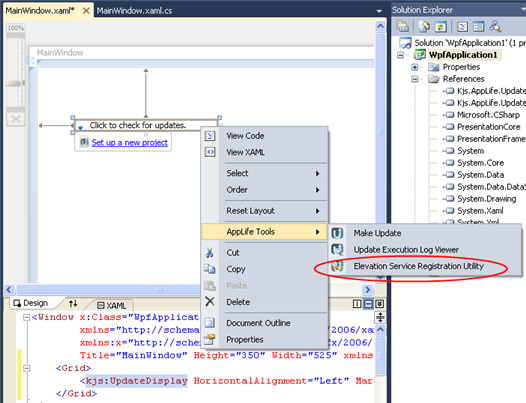The image size is (526, 403).
Task: Click Set up a new project link
Action: [x=129, y=143]
